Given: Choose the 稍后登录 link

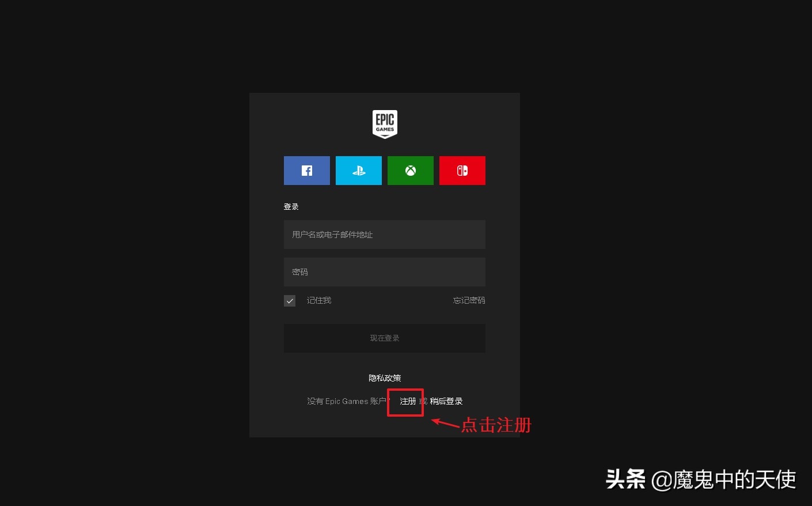Looking at the screenshot, I should point(446,401).
